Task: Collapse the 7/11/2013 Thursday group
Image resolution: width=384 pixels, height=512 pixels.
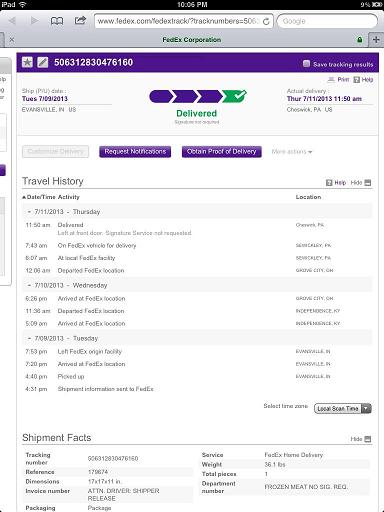Action: (30, 212)
